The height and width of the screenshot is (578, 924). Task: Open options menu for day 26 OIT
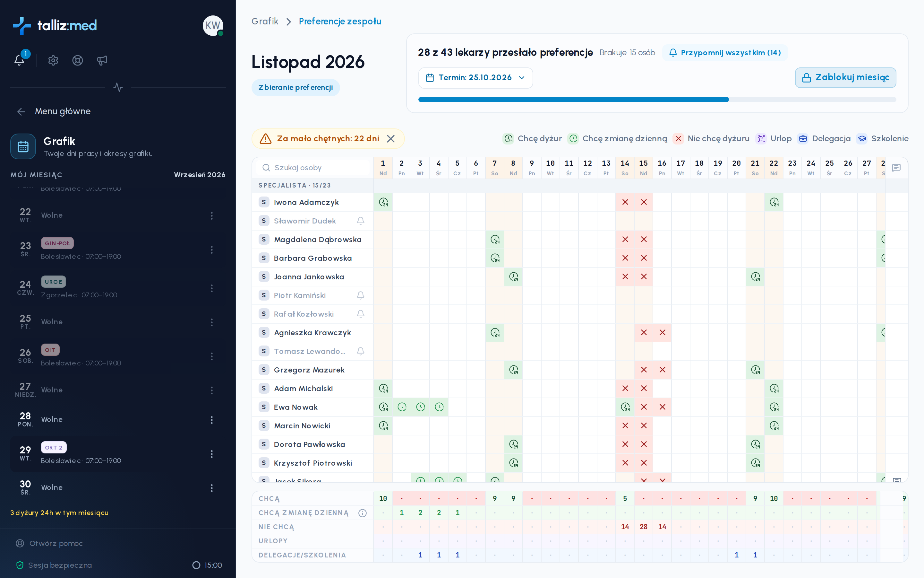211,356
